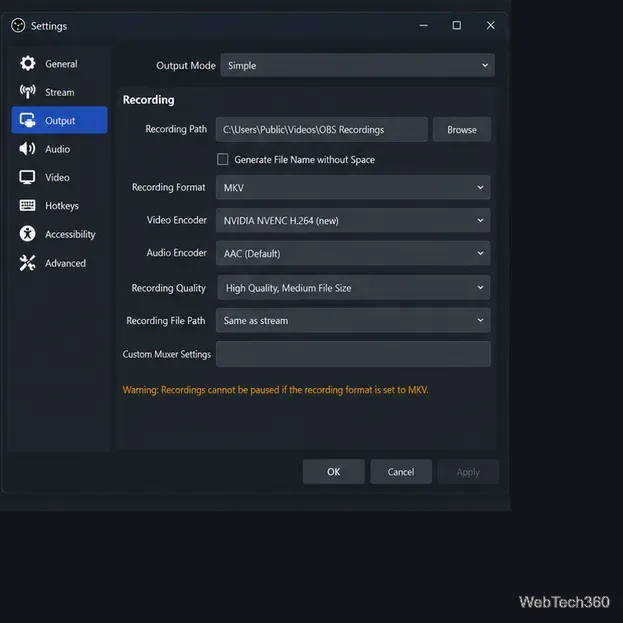
Task: Click the Audio speaker icon
Action: point(27,149)
